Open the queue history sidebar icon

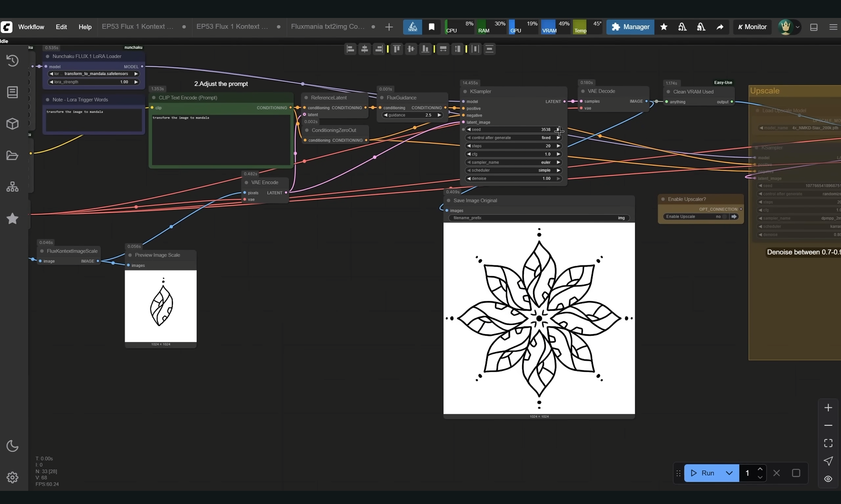(12, 60)
